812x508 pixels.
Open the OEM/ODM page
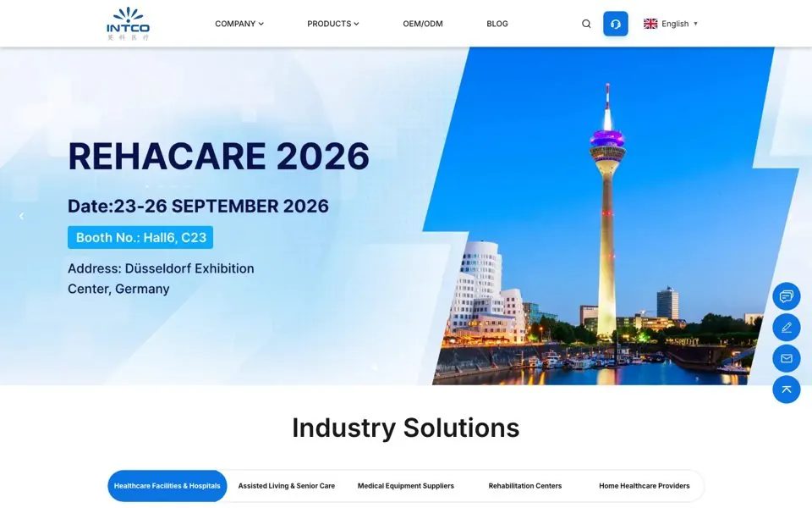pos(423,24)
